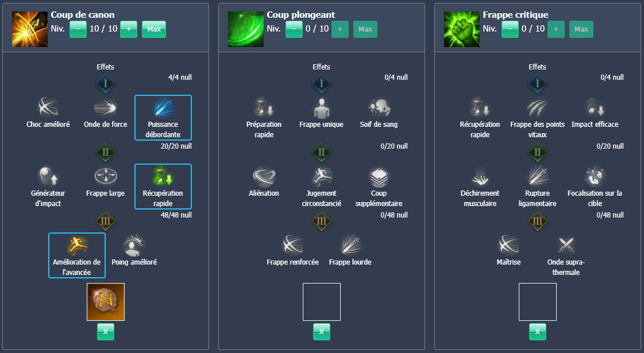The image size is (644, 353).
Task: Deselect the Puissance débordante effect
Action: (x=163, y=118)
